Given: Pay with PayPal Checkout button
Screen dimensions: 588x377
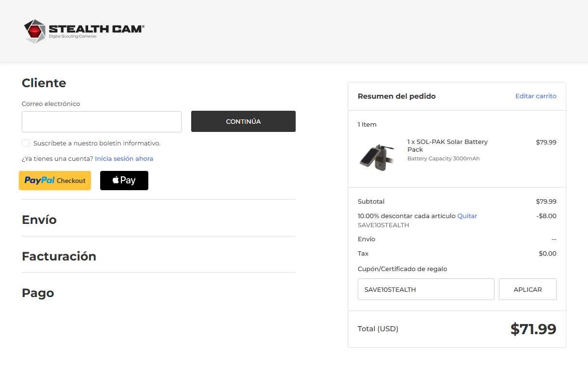Looking at the screenshot, I should (x=55, y=181).
